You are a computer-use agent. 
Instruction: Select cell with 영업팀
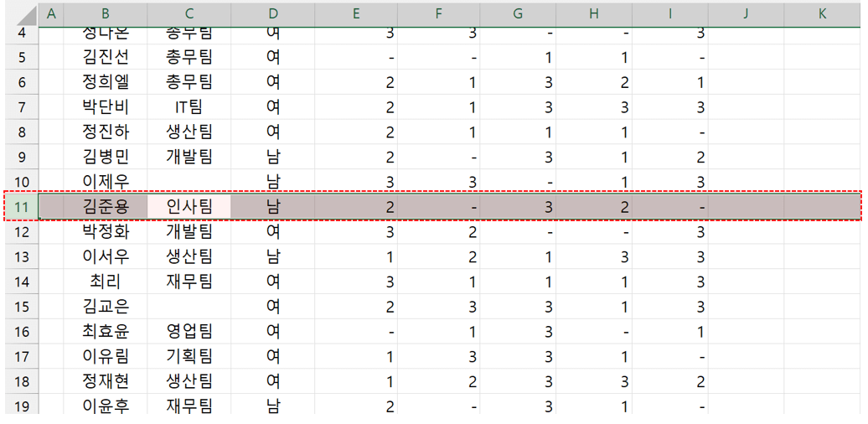[x=189, y=332]
